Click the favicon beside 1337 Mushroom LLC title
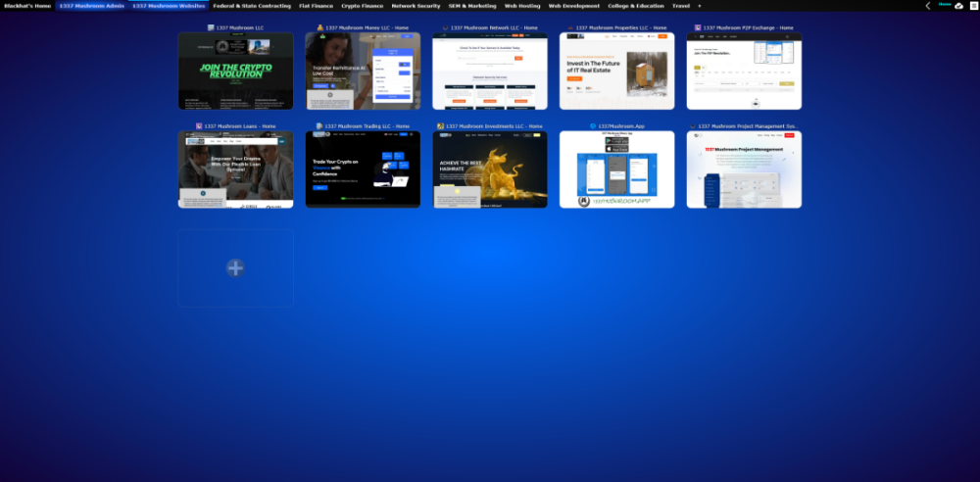 pos(211,27)
